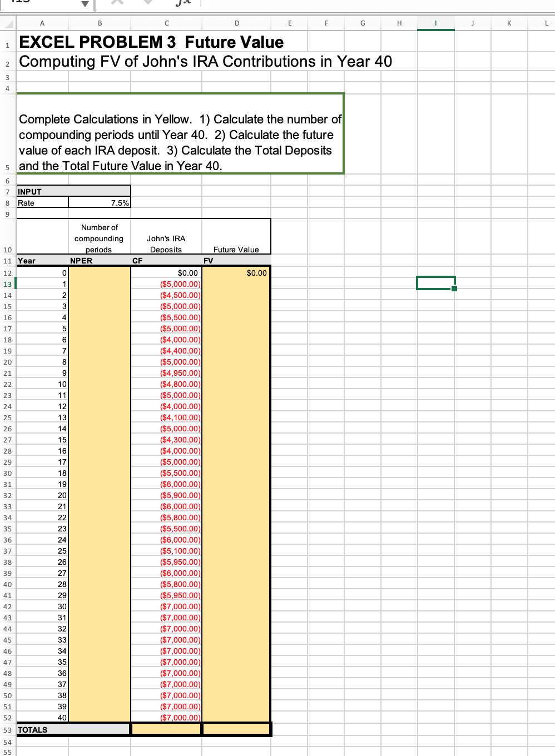Select column D header
Screen dimensions: 555x756
pyautogui.click(x=236, y=23)
